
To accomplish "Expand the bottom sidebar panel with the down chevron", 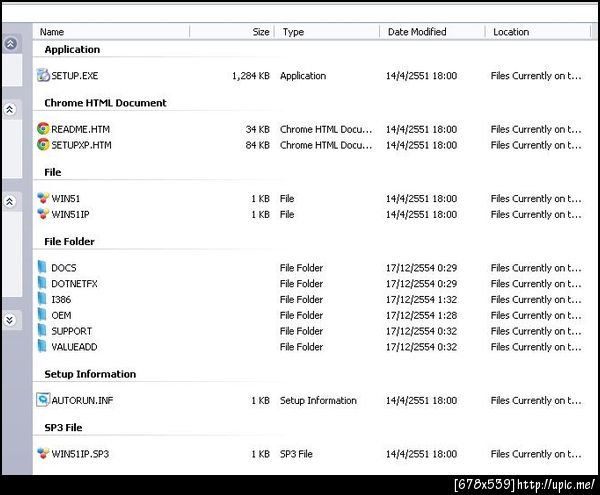I will [10, 320].
